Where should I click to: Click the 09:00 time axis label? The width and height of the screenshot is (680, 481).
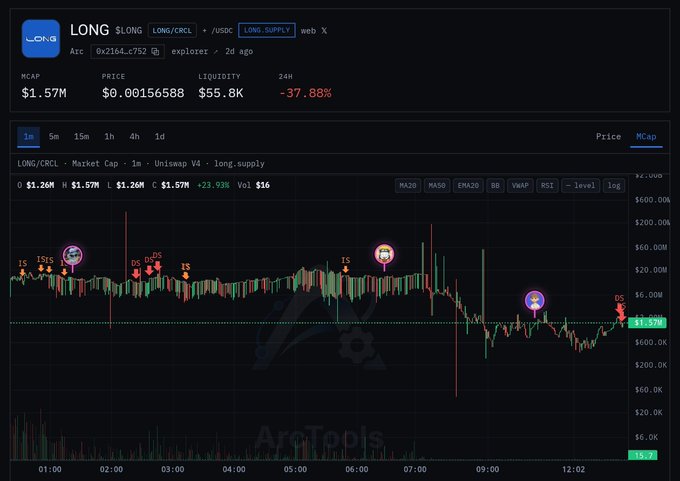487,469
